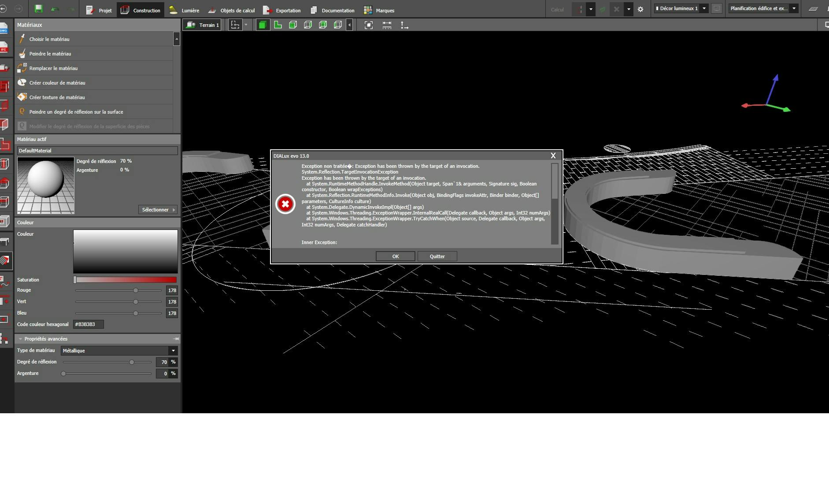The image size is (829, 504).
Task: Open the Objets de calcul tab
Action: click(231, 10)
